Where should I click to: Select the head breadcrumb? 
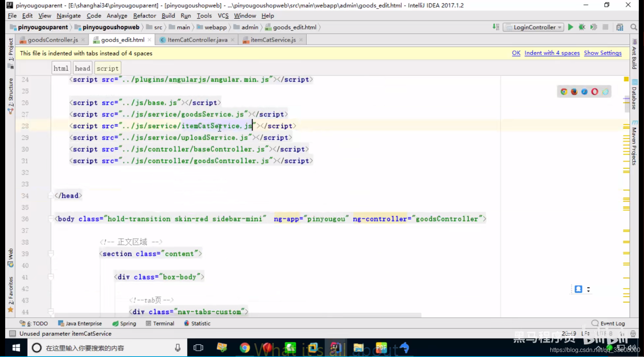pos(83,68)
